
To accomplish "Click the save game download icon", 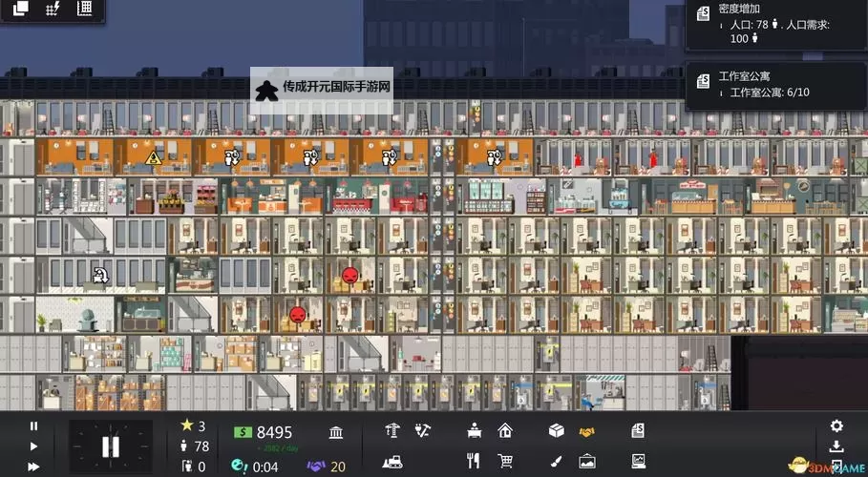I will coord(836,446).
